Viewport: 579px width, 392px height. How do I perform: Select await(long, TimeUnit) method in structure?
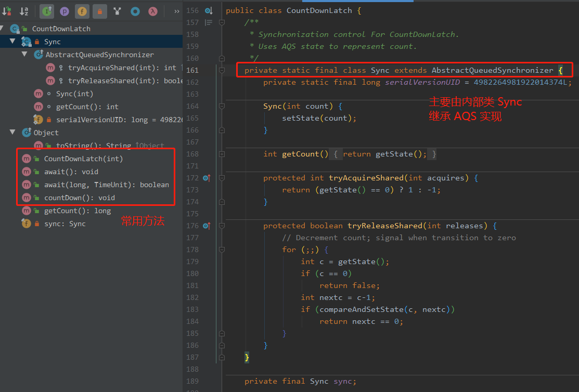pos(106,185)
